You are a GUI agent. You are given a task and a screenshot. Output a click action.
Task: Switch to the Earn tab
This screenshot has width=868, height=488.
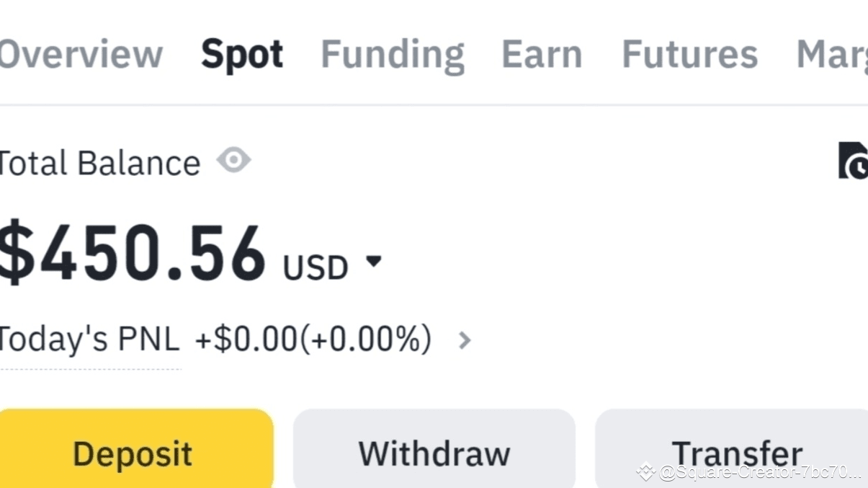[x=542, y=54]
